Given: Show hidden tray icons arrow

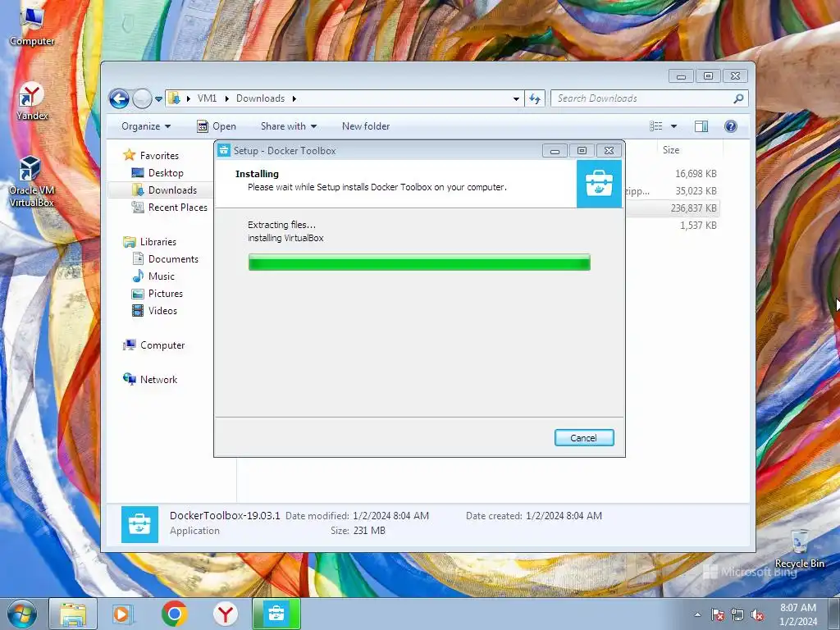Looking at the screenshot, I should coord(697,614).
